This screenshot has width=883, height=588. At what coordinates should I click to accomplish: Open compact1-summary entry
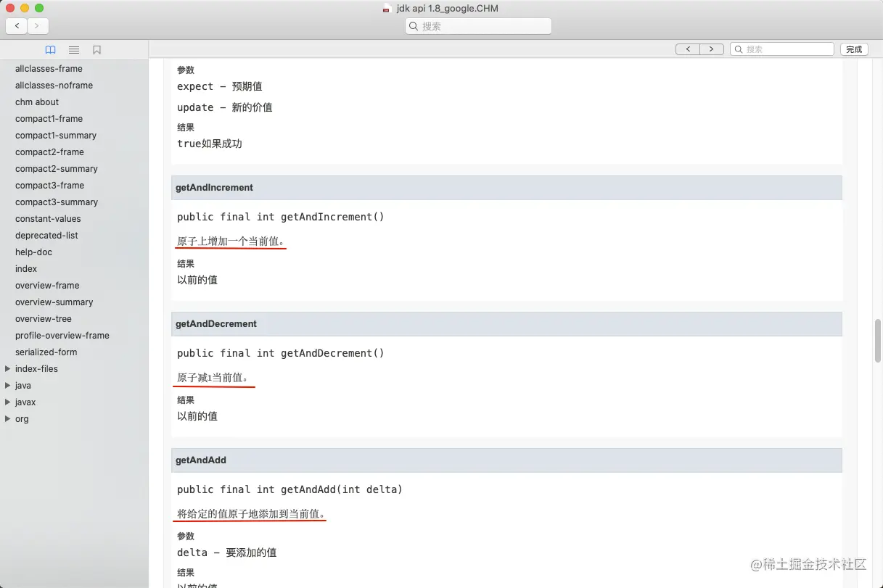click(56, 136)
